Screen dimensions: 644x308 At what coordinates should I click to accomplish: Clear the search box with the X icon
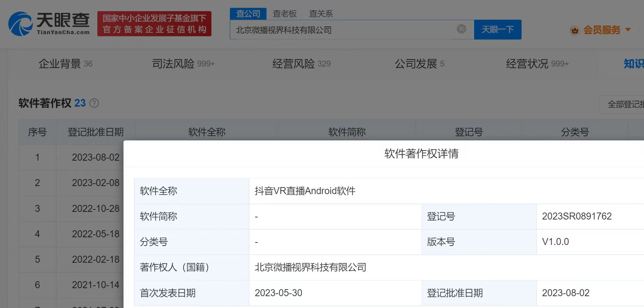[461, 29]
